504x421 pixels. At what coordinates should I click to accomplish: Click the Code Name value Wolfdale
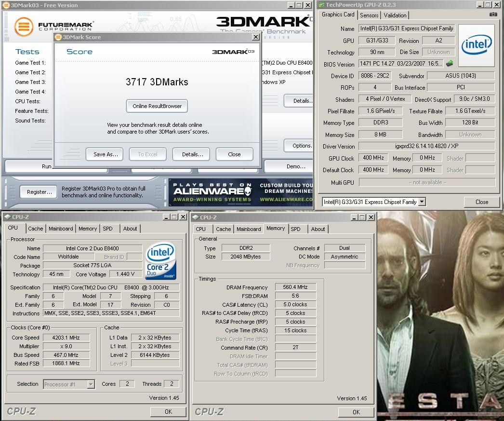pos(68,257)
